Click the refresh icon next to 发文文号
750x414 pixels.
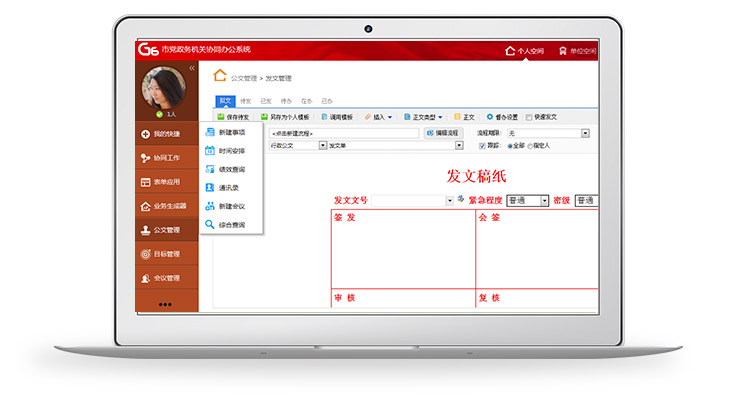461,200
